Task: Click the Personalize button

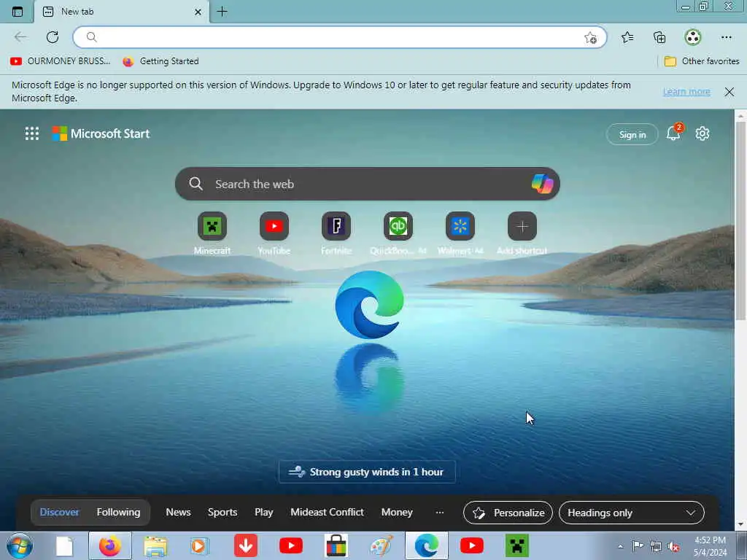Action: click(508, 513)
